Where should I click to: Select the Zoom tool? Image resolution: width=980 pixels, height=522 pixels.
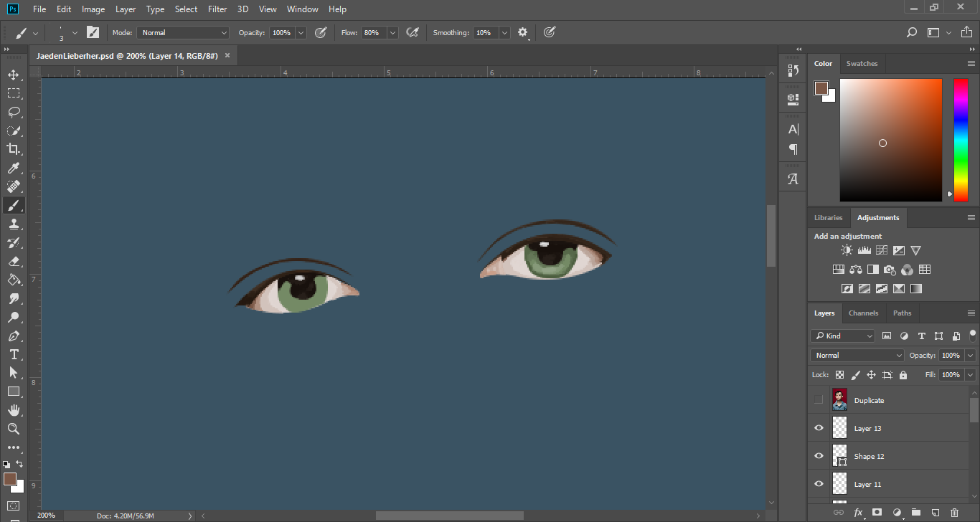(14, 429)
